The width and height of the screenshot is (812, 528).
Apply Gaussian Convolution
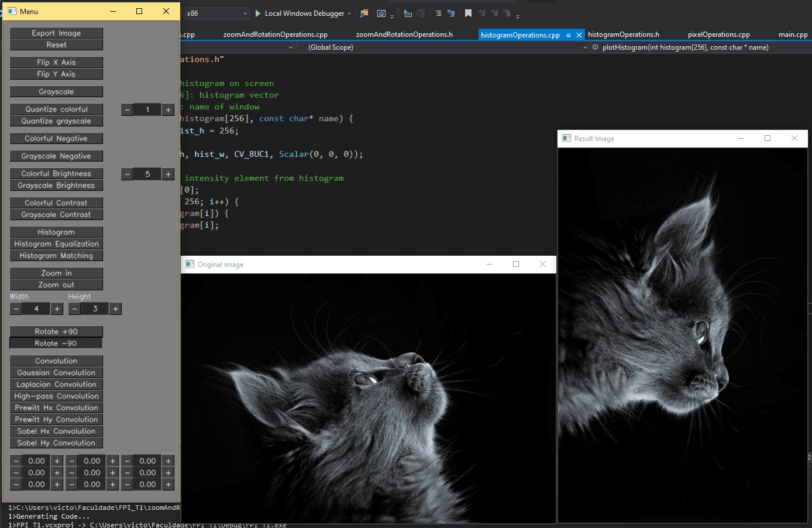pyautogui.click(x=56, y=373)
